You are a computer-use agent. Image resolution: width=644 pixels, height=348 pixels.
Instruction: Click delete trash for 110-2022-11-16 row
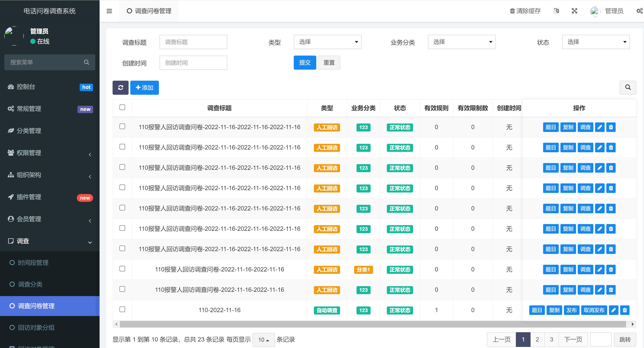point(625,310)
